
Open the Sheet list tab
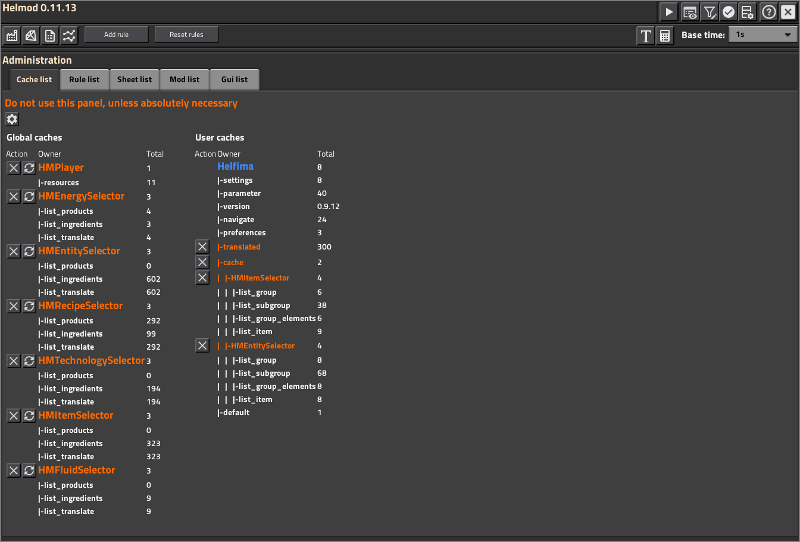(134, 79)
